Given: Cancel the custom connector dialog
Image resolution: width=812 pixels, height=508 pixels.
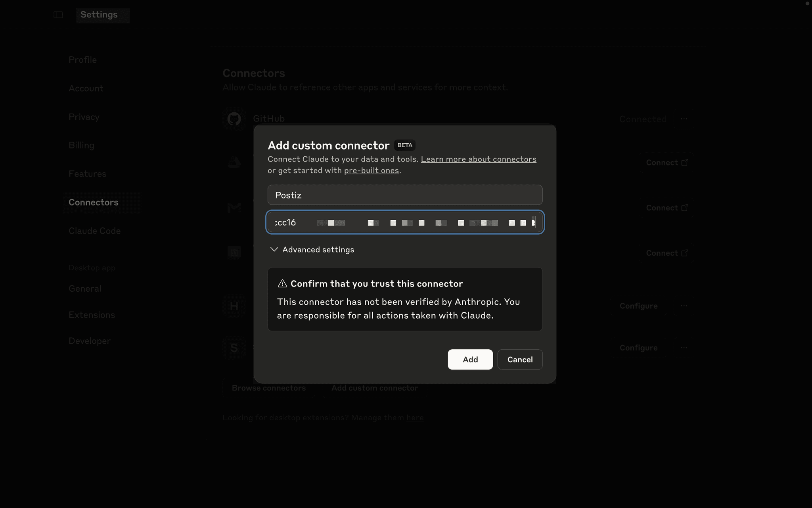Looking at the screenshot, I should (x=520, y=360).
